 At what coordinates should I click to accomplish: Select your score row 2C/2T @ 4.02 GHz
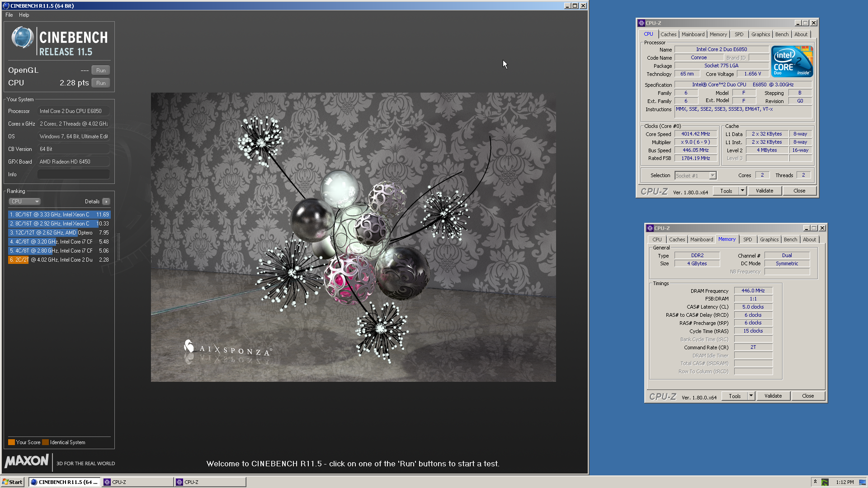59,260
